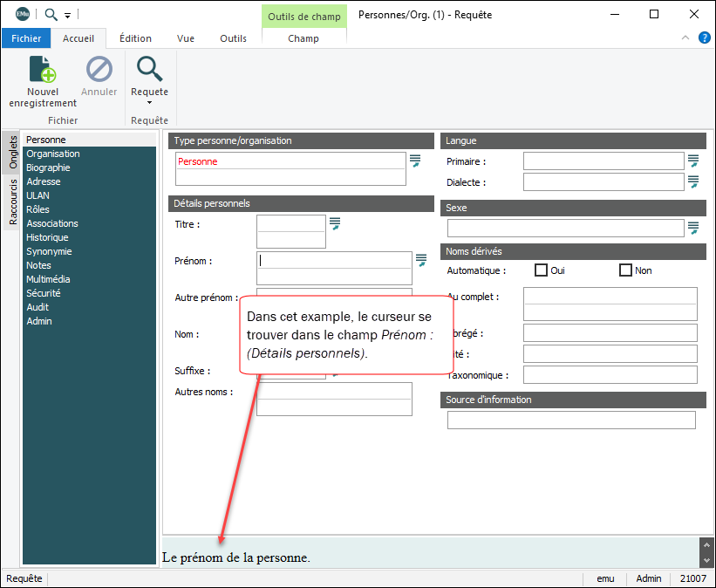
Task: Expand the Requete dropdown arrow
Action: pos(149,103)
